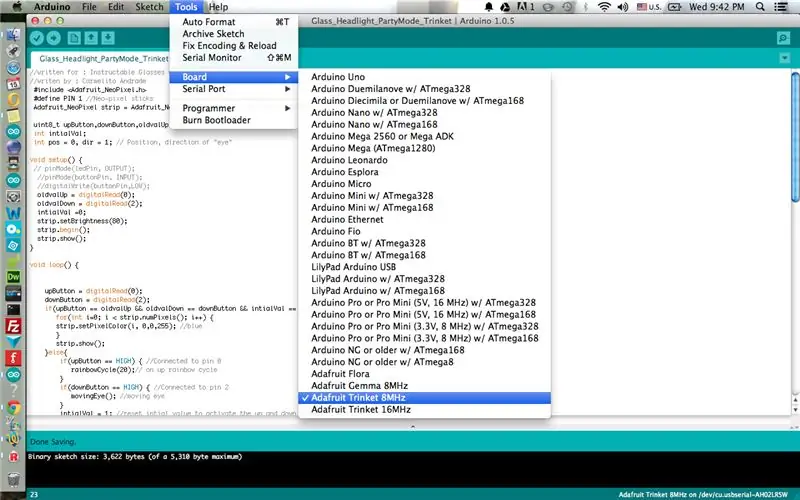Choose Adafruit Gemma 8MHz board
This screenshot has width=800, height=500.
pyautogui.click(x=424, y=386)
